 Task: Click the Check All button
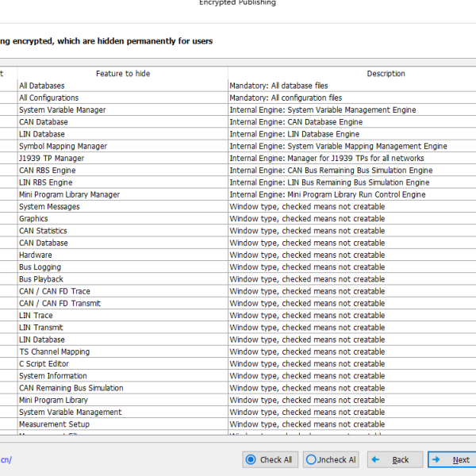coord(268,459)
